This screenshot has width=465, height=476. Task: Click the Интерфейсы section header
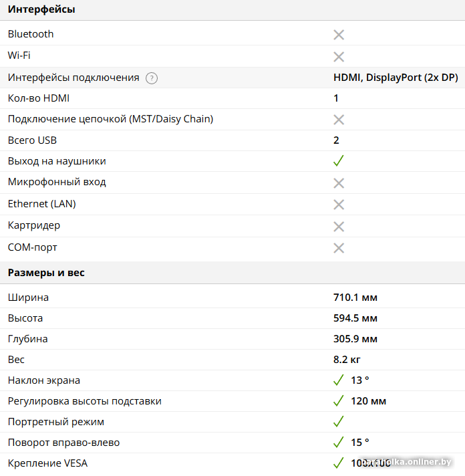41,9
